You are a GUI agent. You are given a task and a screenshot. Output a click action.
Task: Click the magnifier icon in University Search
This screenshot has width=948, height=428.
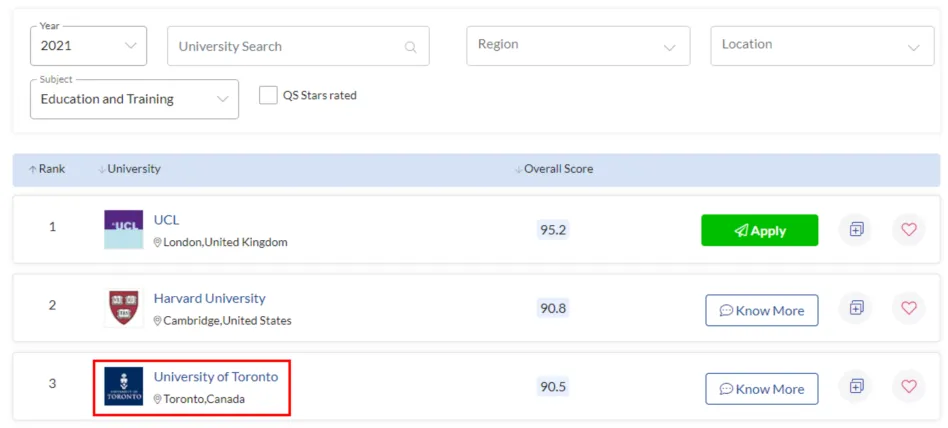pos(411,47)
